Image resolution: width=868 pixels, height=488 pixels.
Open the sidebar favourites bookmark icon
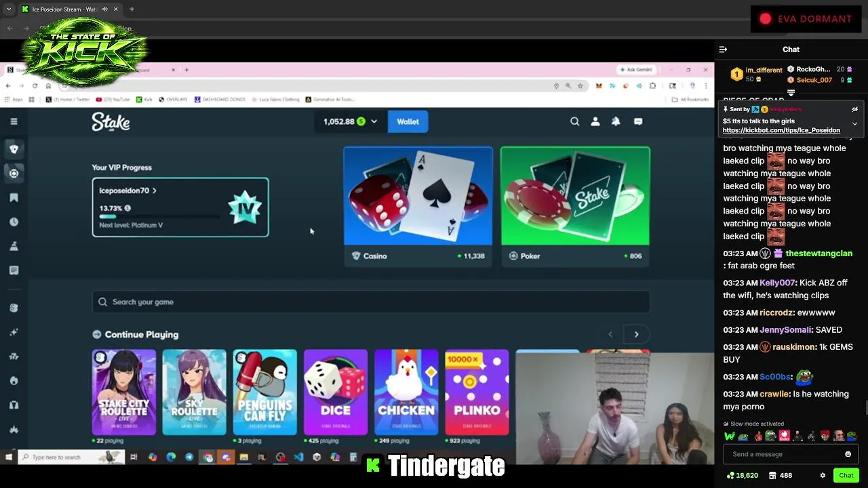pos(14,198)
